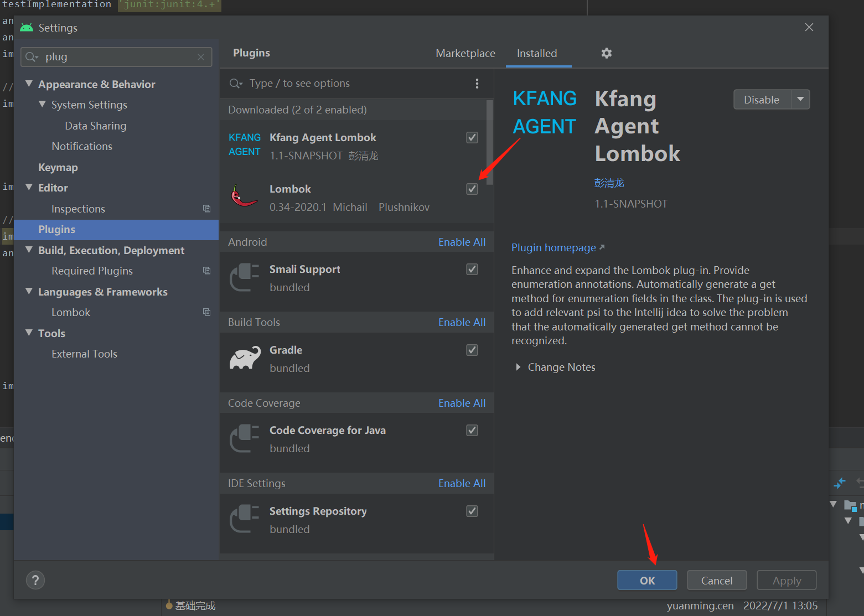Close the Settings dialog
This screenshot has height=616, width=864.
809,27
